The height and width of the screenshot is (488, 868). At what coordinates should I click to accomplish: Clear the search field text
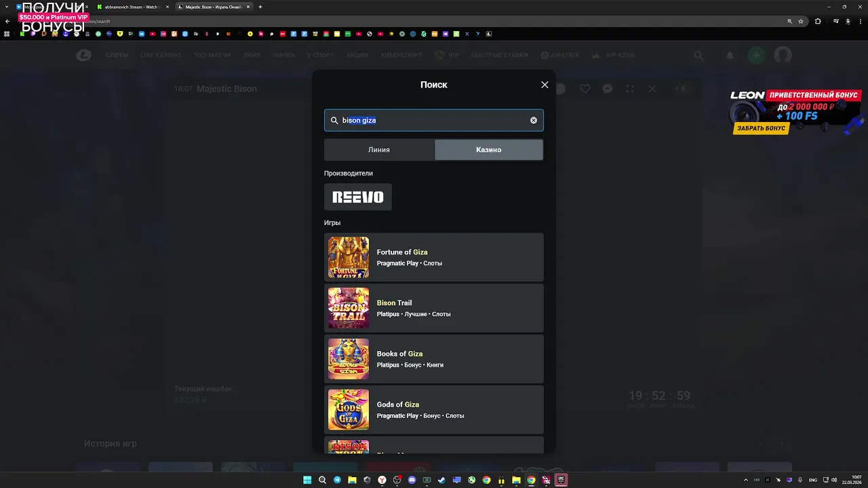[534, 120]
